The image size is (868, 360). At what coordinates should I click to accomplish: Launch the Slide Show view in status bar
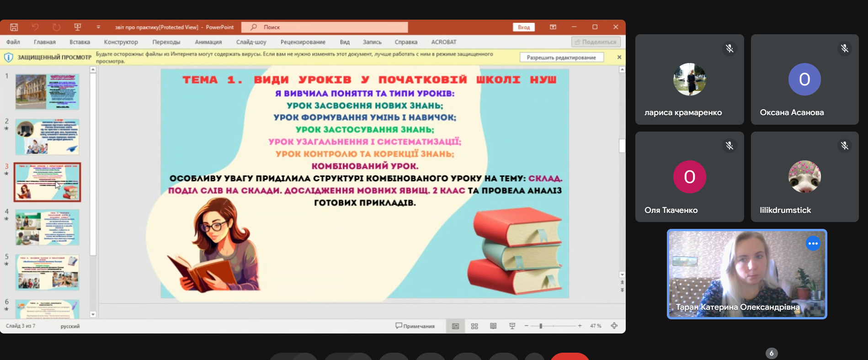[512, 326]
